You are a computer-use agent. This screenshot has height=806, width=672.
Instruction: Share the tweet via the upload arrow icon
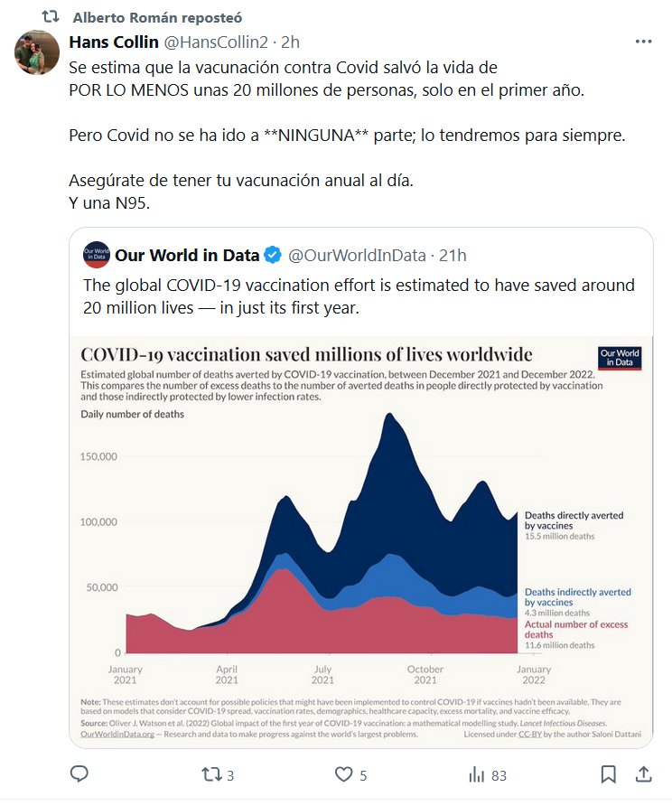[643, 774]
